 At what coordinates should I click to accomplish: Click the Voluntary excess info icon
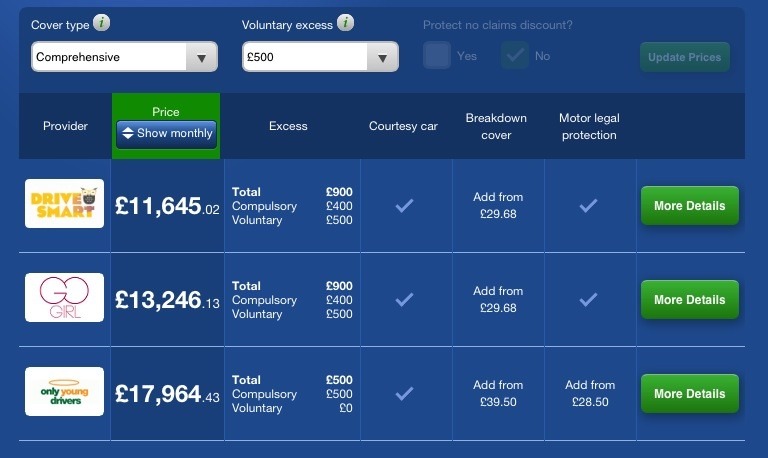coord(345,23)
